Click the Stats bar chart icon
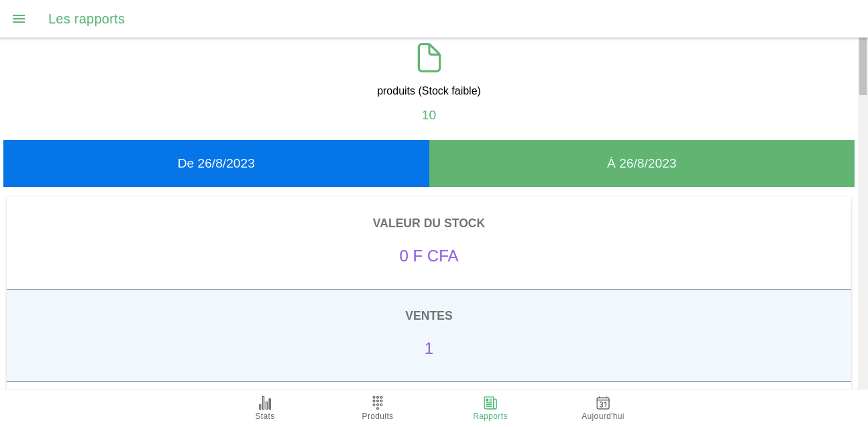 265,403
